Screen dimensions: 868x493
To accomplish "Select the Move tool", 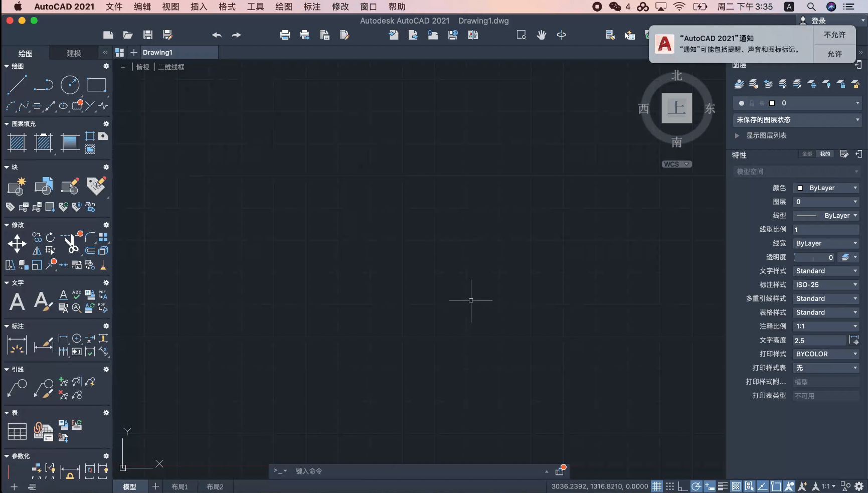I will pos(17,244).
